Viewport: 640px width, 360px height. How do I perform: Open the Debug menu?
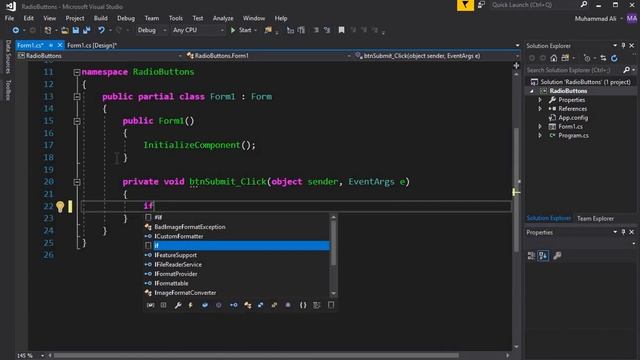[126, 18]
